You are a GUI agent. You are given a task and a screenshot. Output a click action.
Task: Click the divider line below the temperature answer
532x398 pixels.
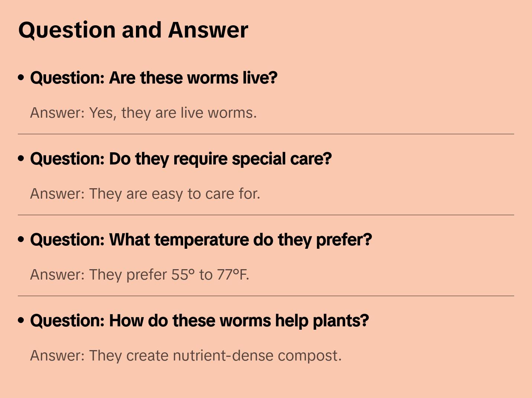(x=266, y=296)
